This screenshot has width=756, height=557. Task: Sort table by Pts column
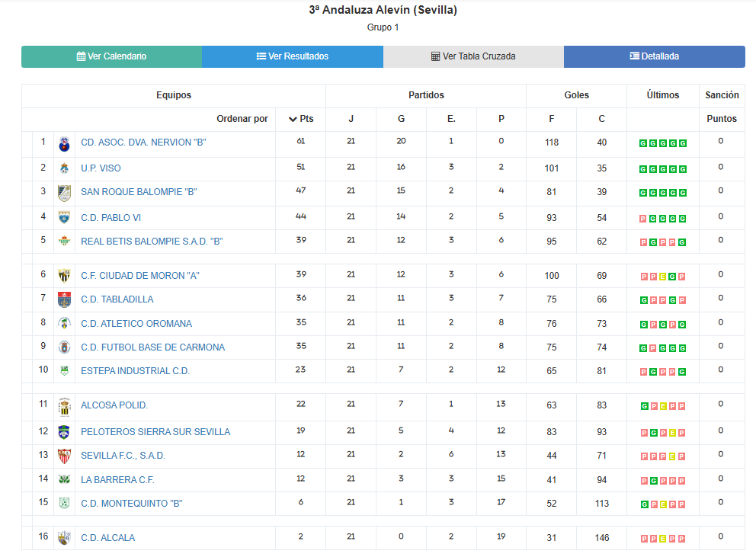[x=301, y=119]
